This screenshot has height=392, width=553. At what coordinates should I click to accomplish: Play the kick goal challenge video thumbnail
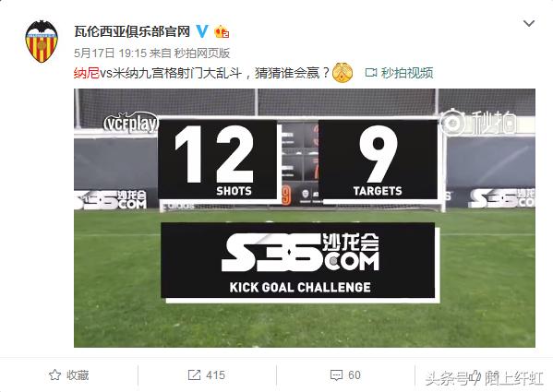(305, 218)
